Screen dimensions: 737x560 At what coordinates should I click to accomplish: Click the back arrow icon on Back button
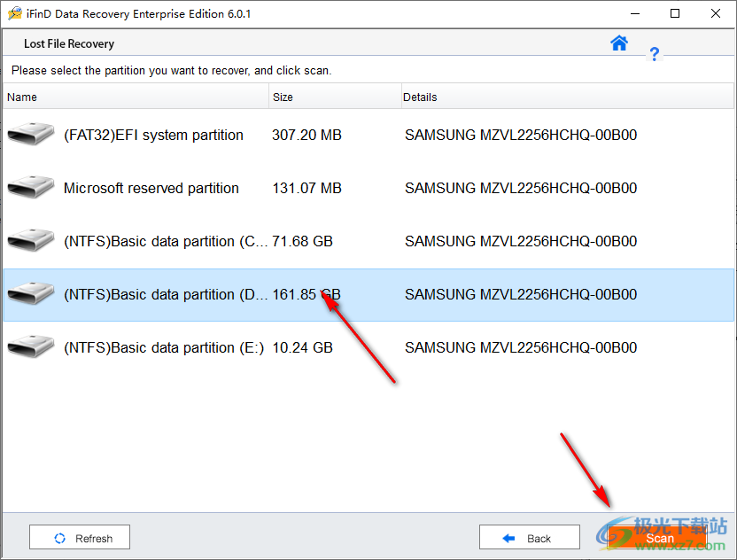coord(509,537)
